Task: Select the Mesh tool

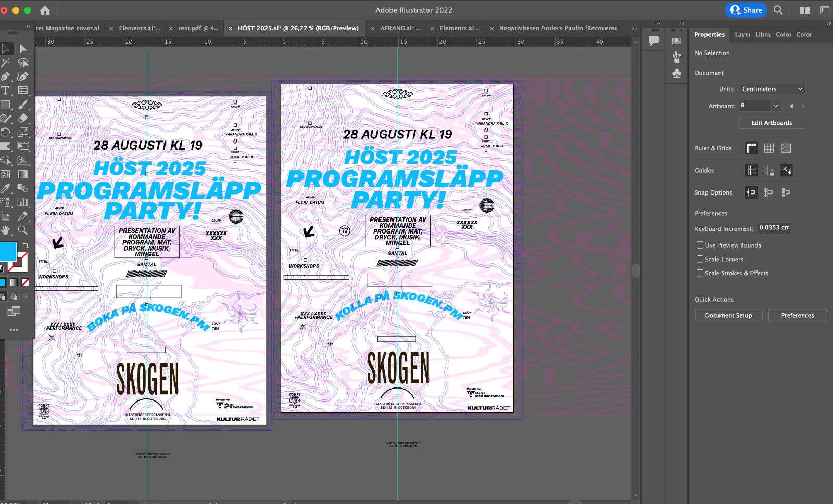Action: (x=6, y=174)
